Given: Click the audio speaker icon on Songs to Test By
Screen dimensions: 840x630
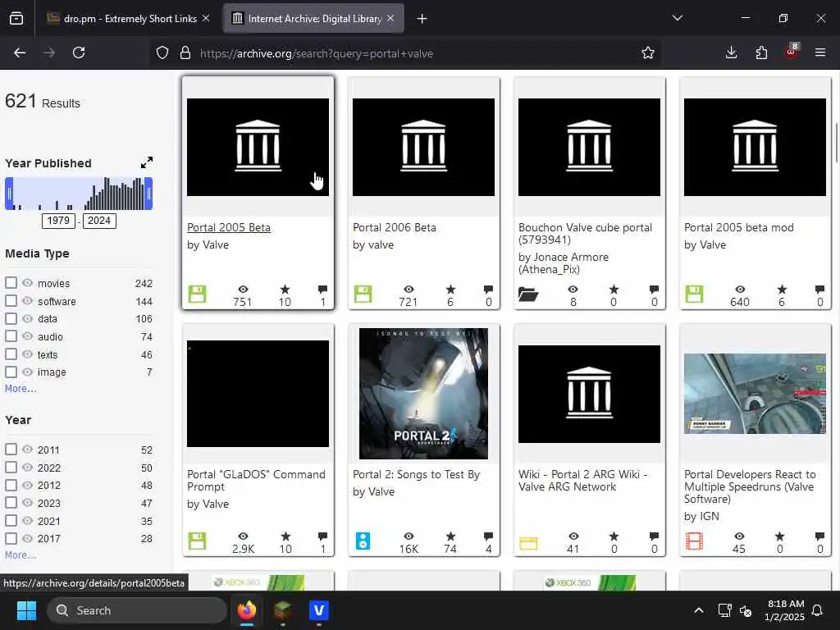Looking at the screenshot, I should tap(363, 541).
